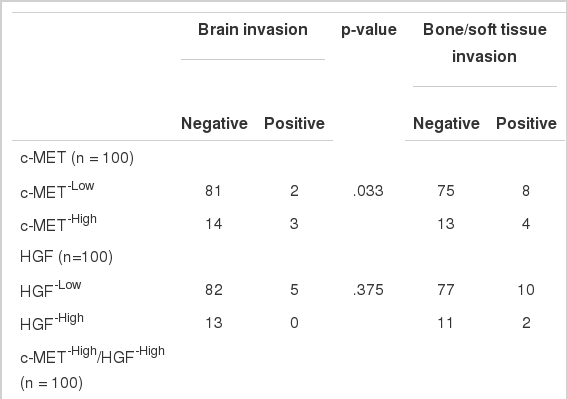The image size is (567, 399).
Task: Select the p-value cell .033
Action: pos(368,191)
